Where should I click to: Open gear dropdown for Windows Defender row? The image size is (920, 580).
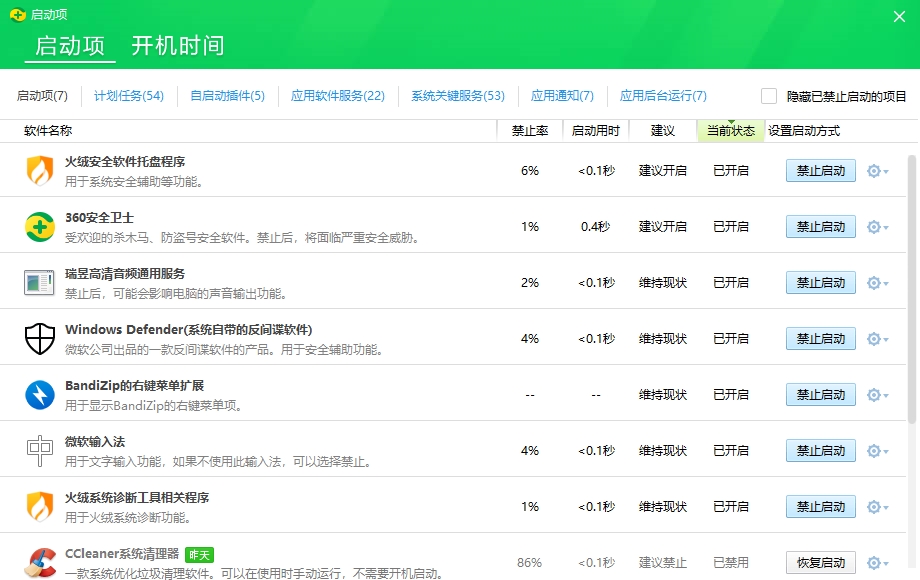[x=876, y=339]
